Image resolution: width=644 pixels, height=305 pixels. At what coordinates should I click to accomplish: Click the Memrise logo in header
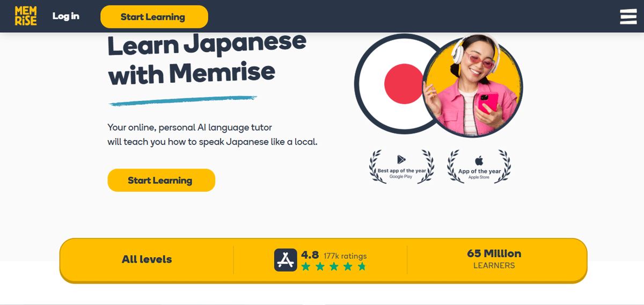coord(26,17)
